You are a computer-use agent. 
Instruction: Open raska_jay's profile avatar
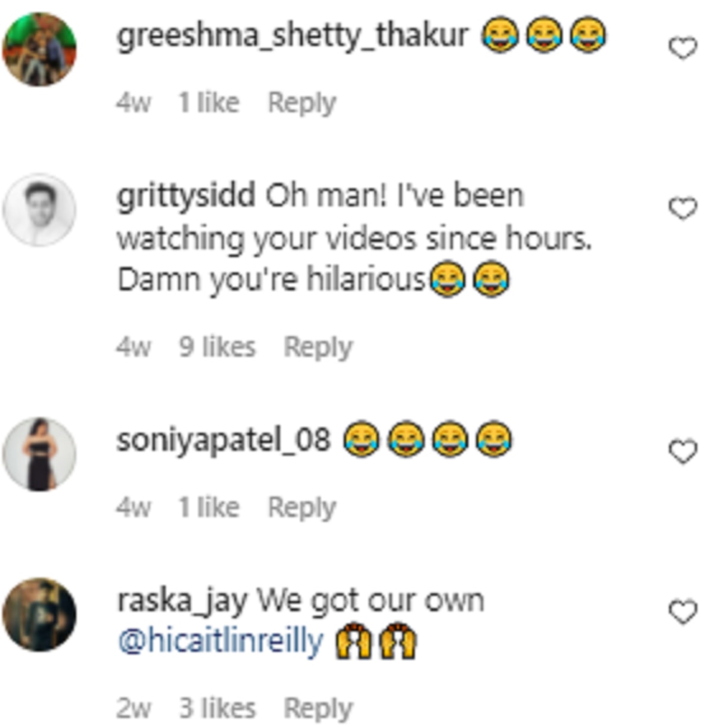point(39,615)
